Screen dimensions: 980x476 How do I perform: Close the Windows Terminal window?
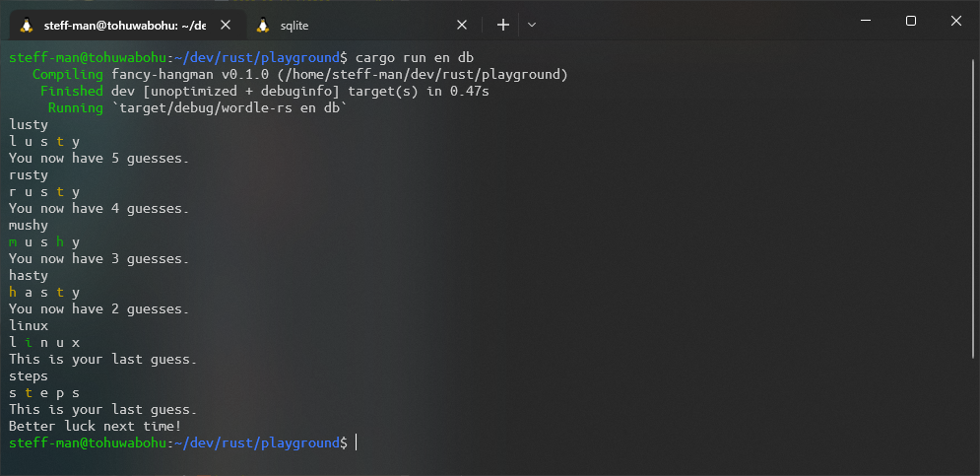955,21
